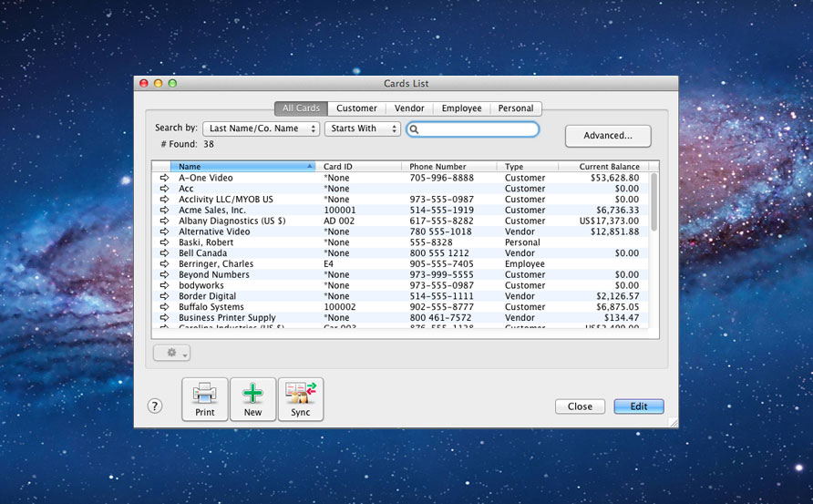The height and width of the screenshot is (504, 813).
Task: Click the balance US$17,373.00
Action: (609, 221)
